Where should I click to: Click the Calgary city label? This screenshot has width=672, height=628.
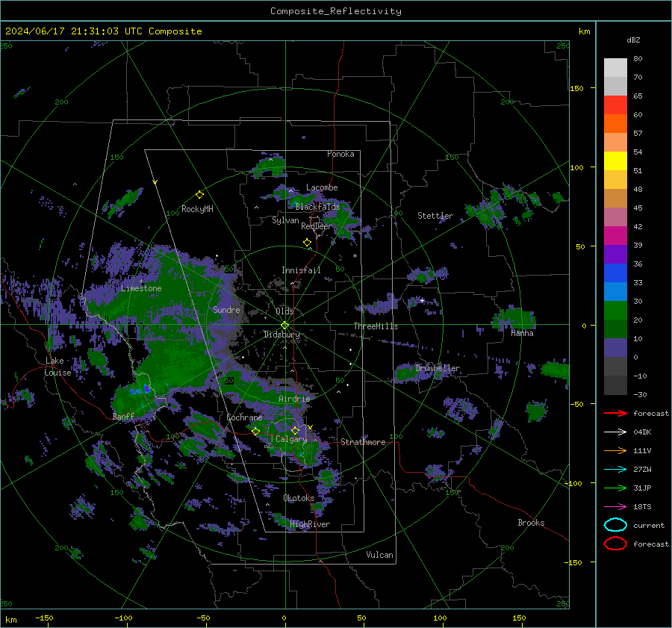click(291, 439)
